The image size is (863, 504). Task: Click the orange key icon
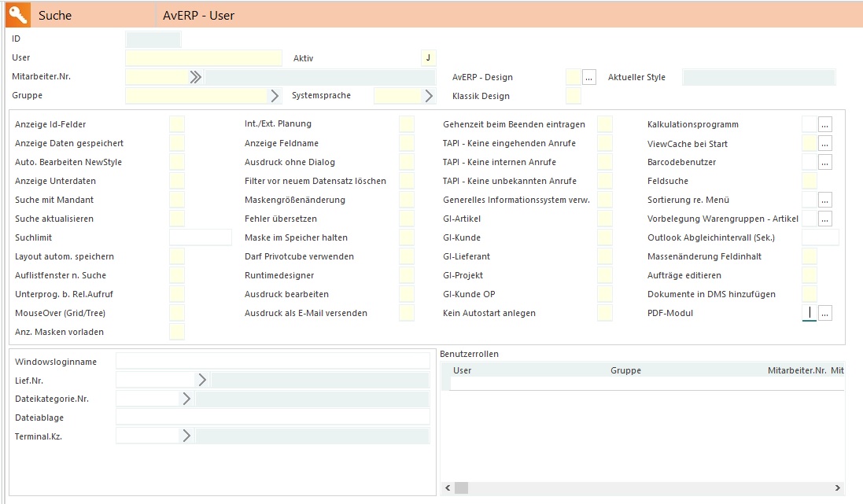[x=18, y=15]
